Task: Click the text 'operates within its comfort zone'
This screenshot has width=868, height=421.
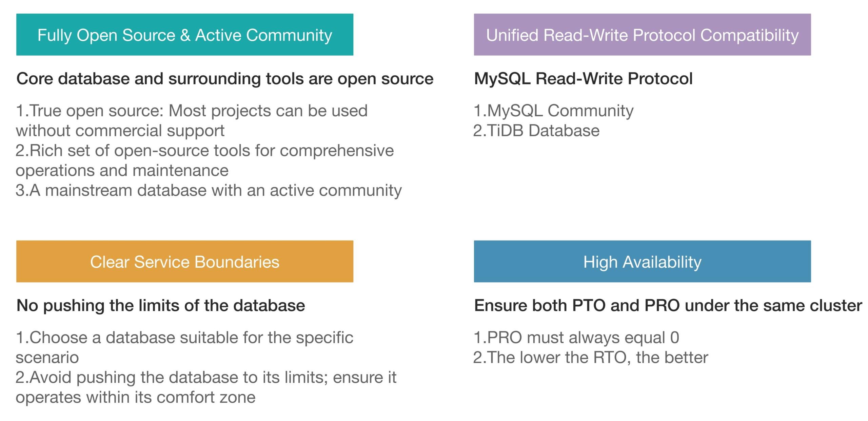Action: [x=136, y=397]
